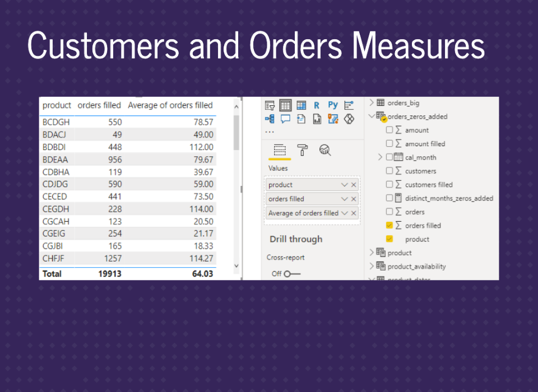
Task: Open the Format paint roller pane
Action: coord(303,150)
